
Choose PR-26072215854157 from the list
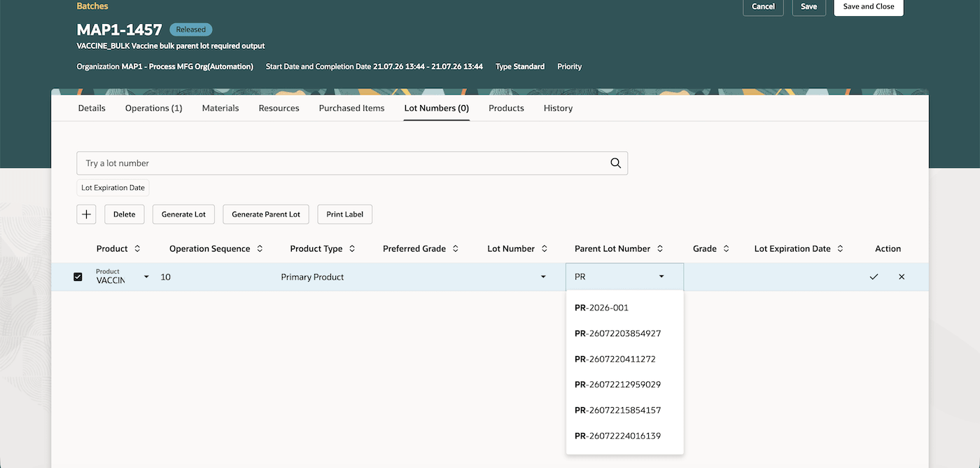click(x=624, y=410)
